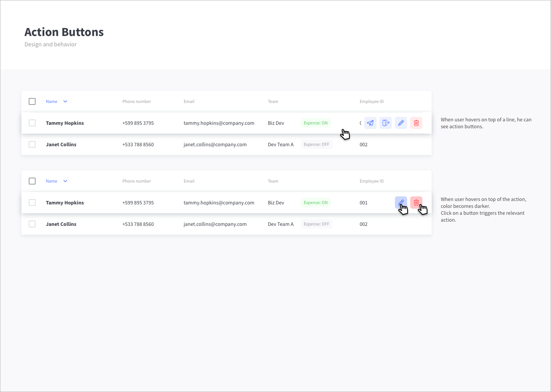Click the Expense: ON badge in upper table
Image resolution: width=551 pixels, height=392 pixels.
(x=316, y=123)
